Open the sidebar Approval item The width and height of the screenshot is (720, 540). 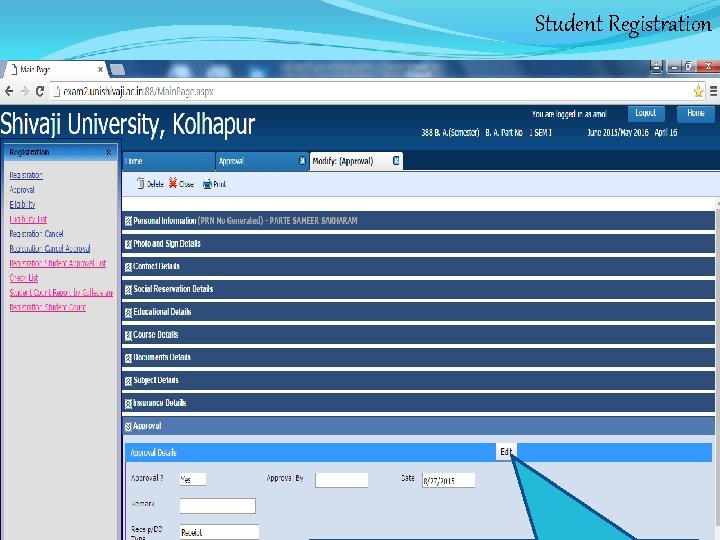(22, 190)
